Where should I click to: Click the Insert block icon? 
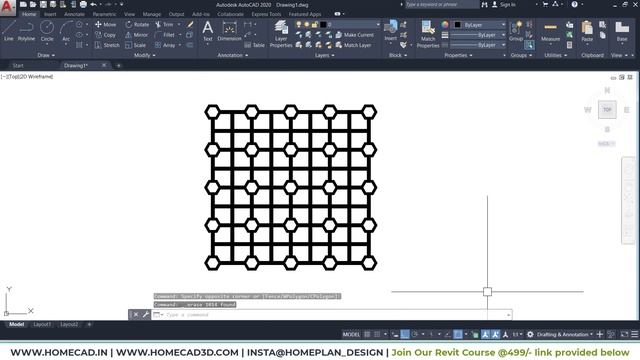point(391,31)
